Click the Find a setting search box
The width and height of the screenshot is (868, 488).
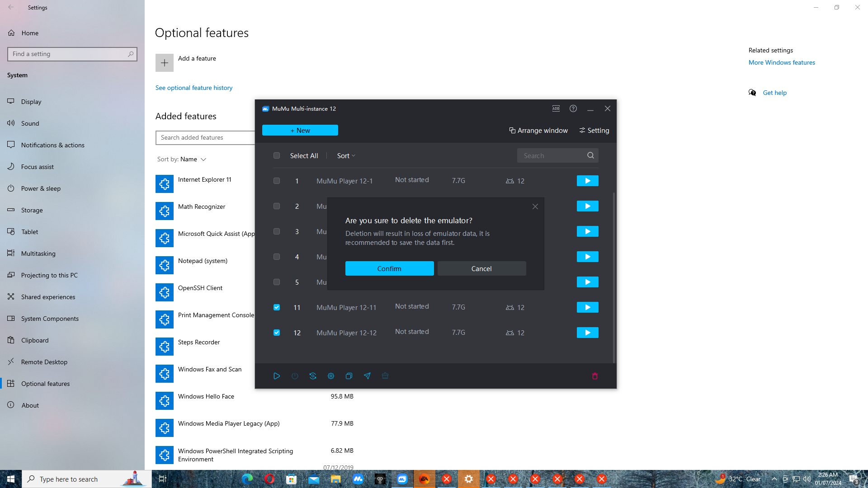(x=72, y=54)
